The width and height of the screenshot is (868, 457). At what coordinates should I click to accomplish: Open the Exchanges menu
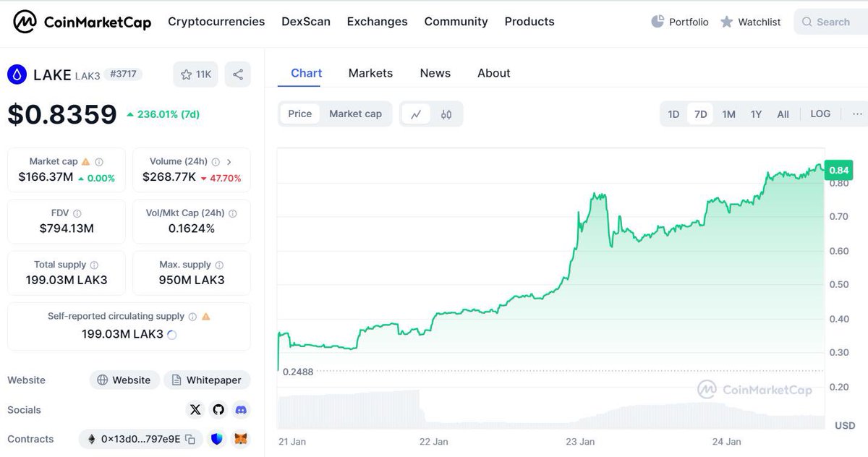(378, 22)
